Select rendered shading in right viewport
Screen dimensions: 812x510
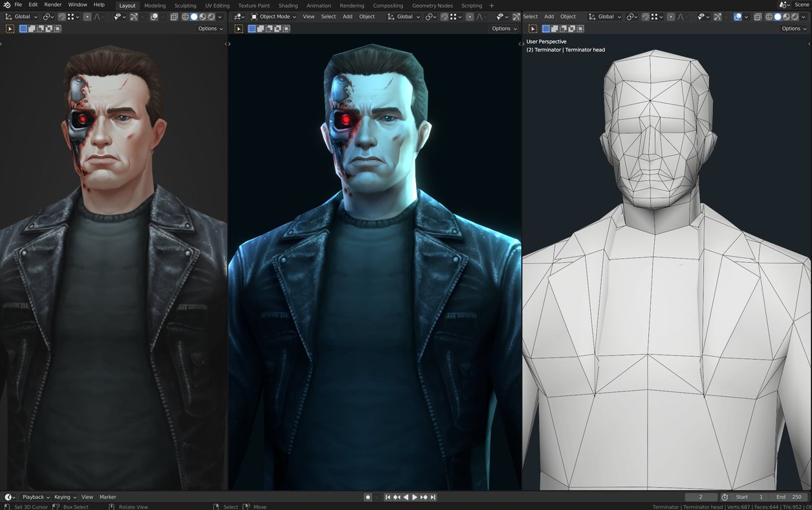coord(794,17)
